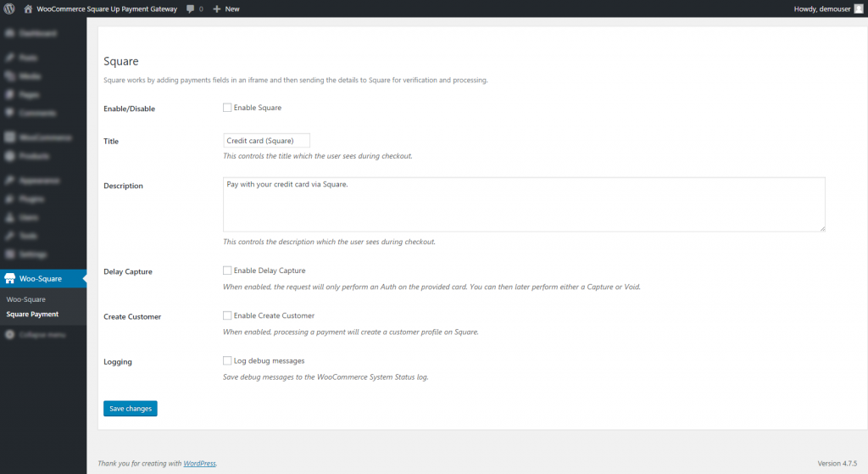The image size is (868, 474).
Task: Click the Collapse menu arrow icon
Action: pyautogui.click(x=9, y=334)
